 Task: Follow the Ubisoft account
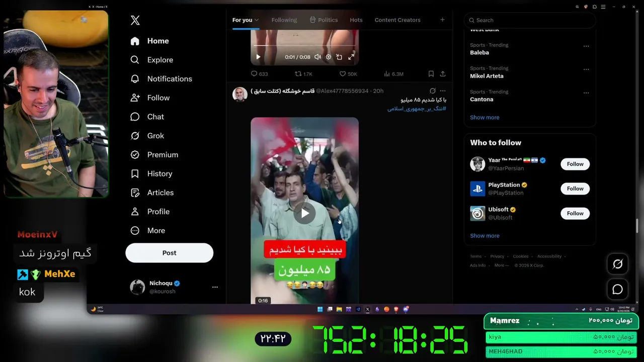[575, 213]
